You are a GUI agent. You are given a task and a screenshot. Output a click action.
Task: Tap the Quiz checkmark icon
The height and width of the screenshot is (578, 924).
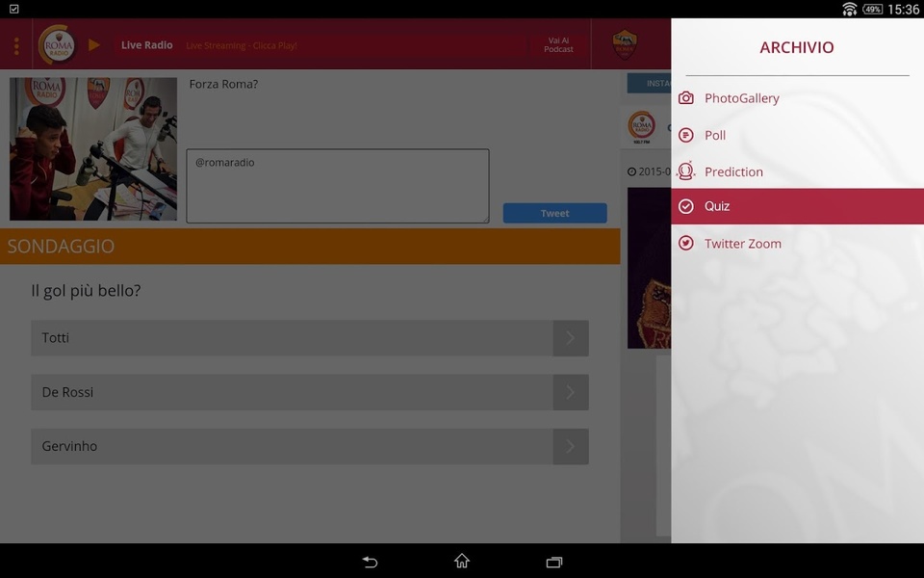[x=686, y=206]
